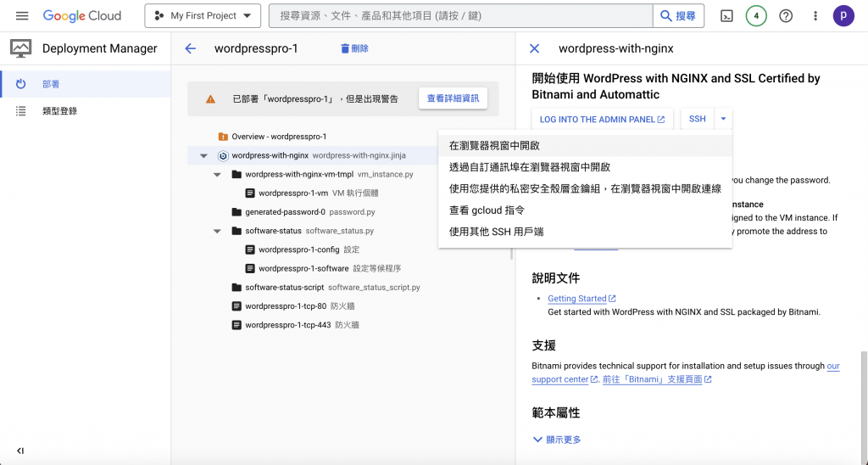Choose 查看 gcloud 指令
Viewport: 868px width, 465px height.
[585, 210]
